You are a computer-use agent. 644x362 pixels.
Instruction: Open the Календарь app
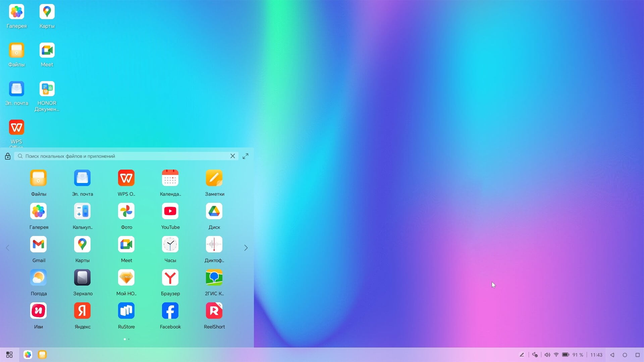(170, 183)
